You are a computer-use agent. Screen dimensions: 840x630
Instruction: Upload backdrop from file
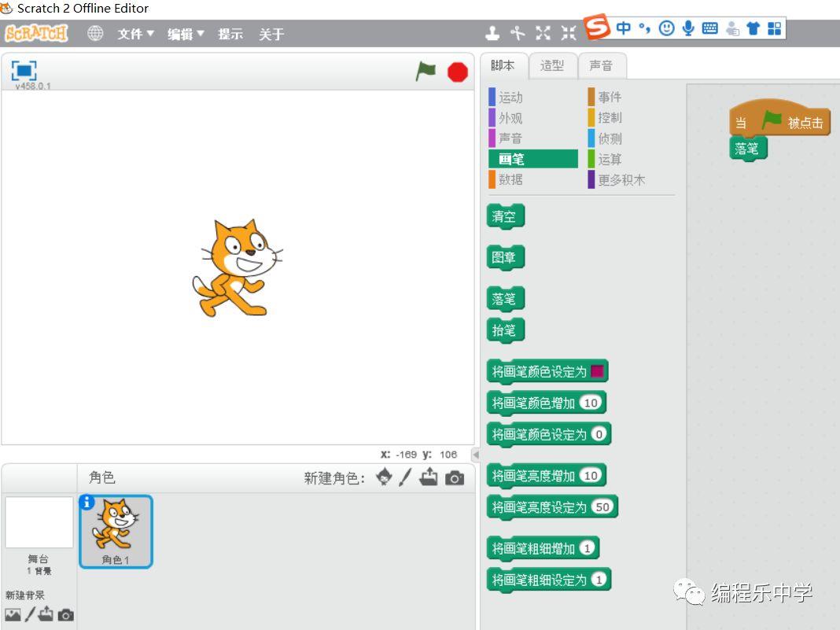click(46, 613)
